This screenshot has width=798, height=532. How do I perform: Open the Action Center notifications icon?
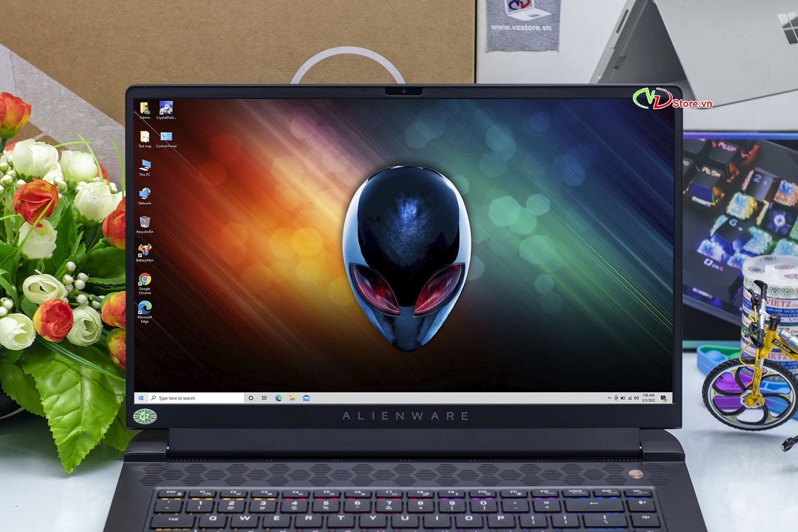click(x=664, y=398)
